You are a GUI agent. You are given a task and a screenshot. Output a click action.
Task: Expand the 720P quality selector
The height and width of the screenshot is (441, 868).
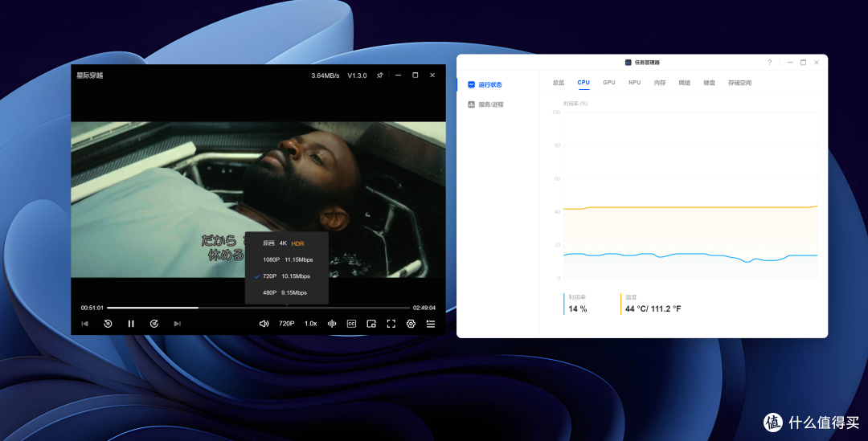tap(287, 324)
